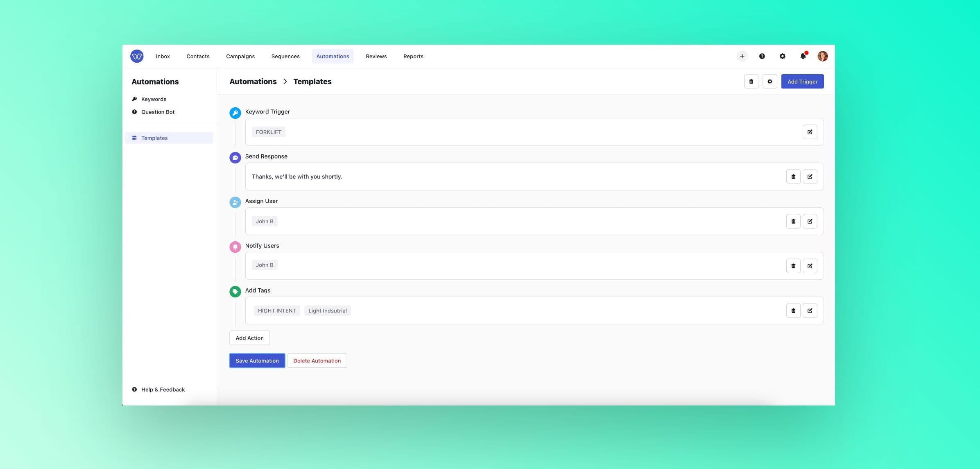Open the profile avatar picture
The width and height of the screenshot is (980, 469).
[x=822, y=56]
